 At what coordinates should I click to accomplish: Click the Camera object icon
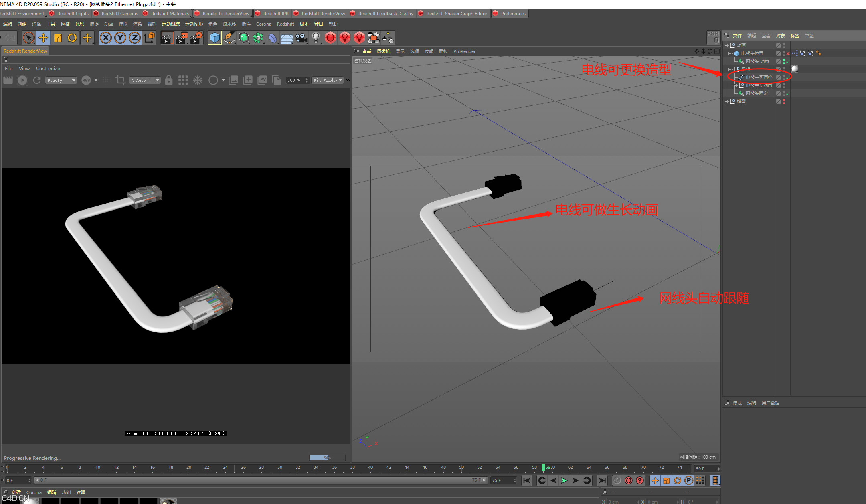[301, 38]
